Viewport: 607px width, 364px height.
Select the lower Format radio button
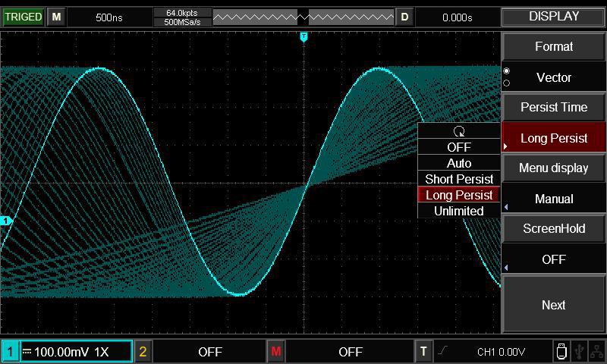coord(506,83)
